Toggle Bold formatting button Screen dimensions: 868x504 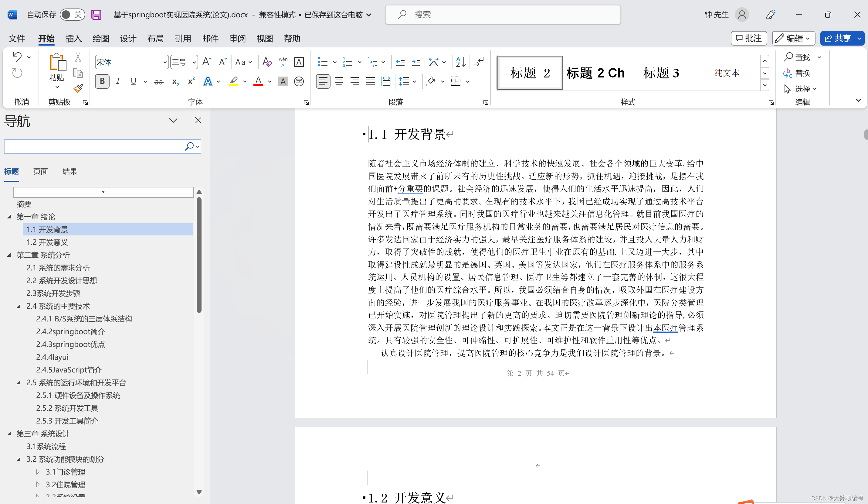click(102, 82)
